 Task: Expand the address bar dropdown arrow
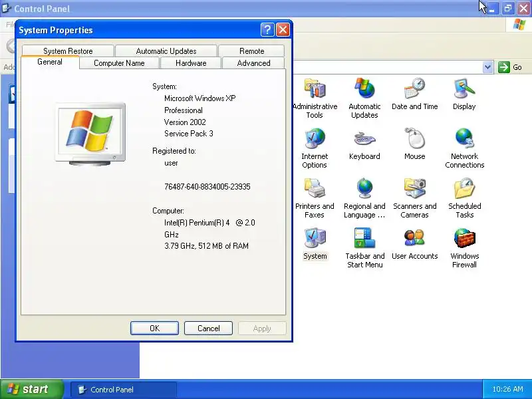pos(487,67)
